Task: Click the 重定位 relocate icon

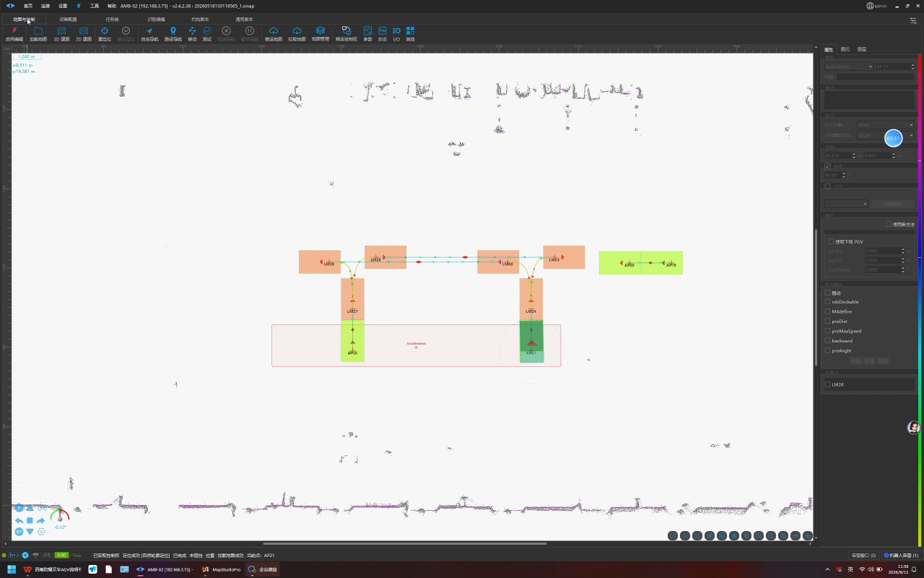Action: 105,31
